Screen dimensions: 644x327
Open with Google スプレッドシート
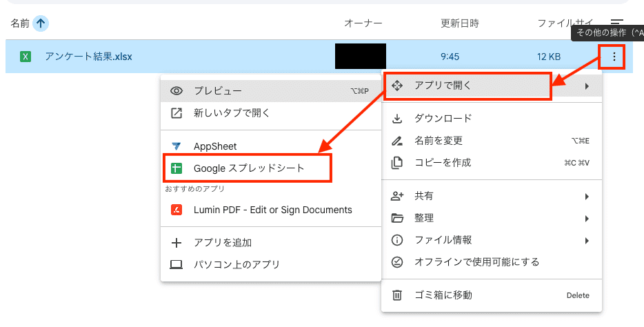point(271,168)
